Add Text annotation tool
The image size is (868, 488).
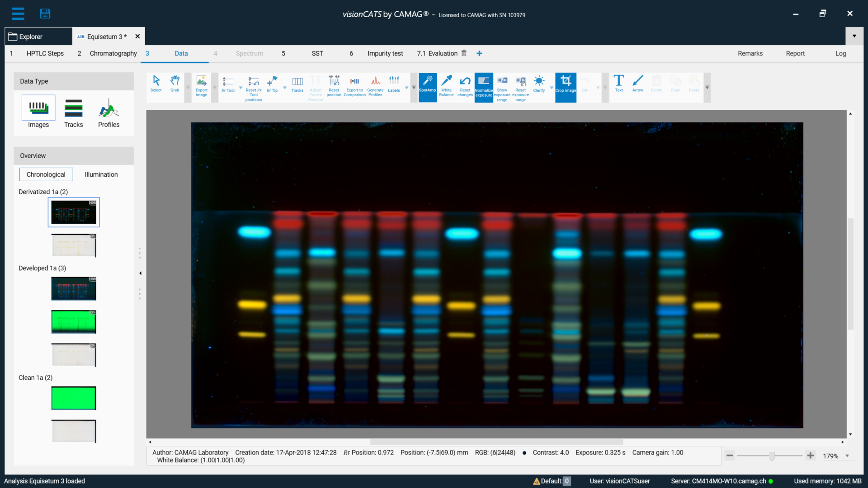[x=618, y=84]
